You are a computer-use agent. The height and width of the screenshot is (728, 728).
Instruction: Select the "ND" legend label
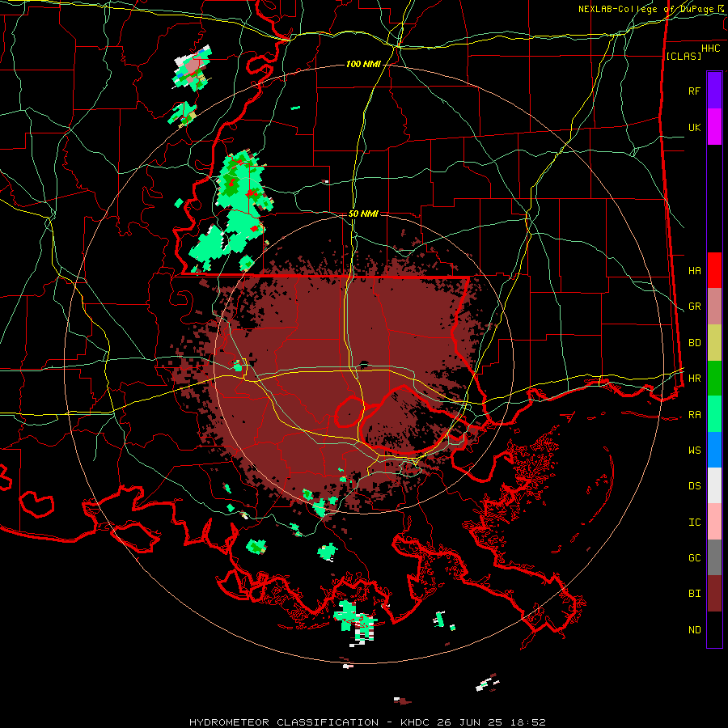pyautogui.click(x=694, y=630)
